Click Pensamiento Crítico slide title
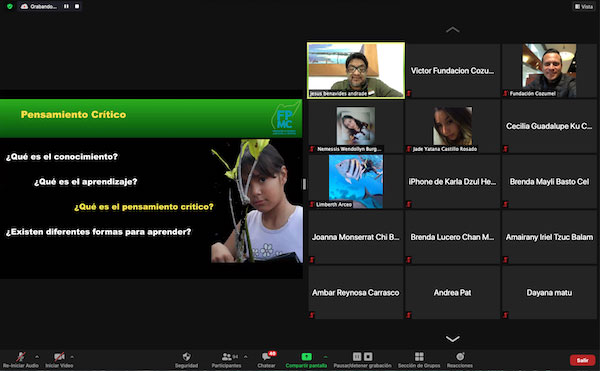Screen dimensions: 600x371 (x=73, y=115)
